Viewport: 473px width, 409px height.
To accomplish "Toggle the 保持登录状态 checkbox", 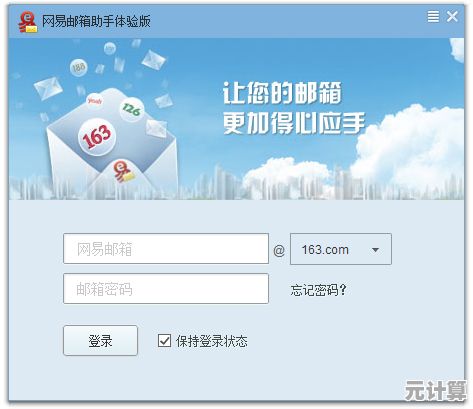I will coord(164,341).
